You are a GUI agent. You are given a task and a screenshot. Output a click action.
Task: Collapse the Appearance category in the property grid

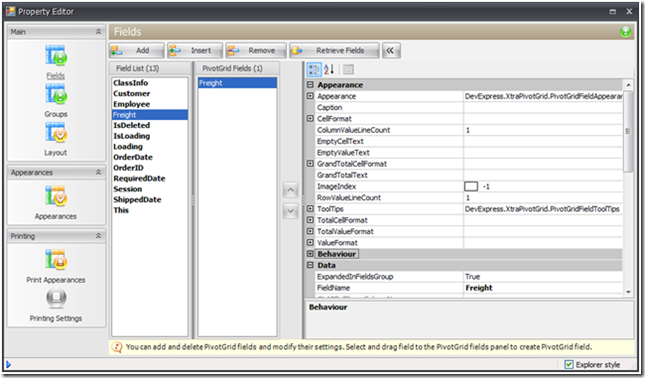[311, 85]
